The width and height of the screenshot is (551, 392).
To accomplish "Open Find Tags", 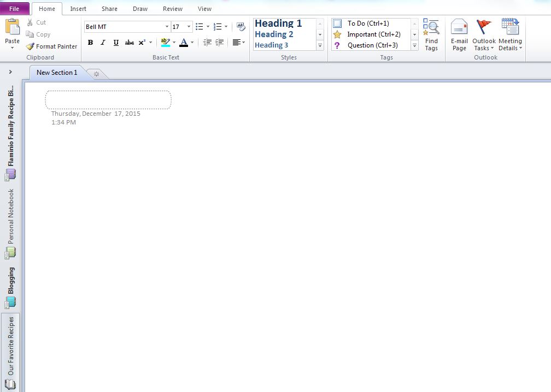I will pos(431,35).
